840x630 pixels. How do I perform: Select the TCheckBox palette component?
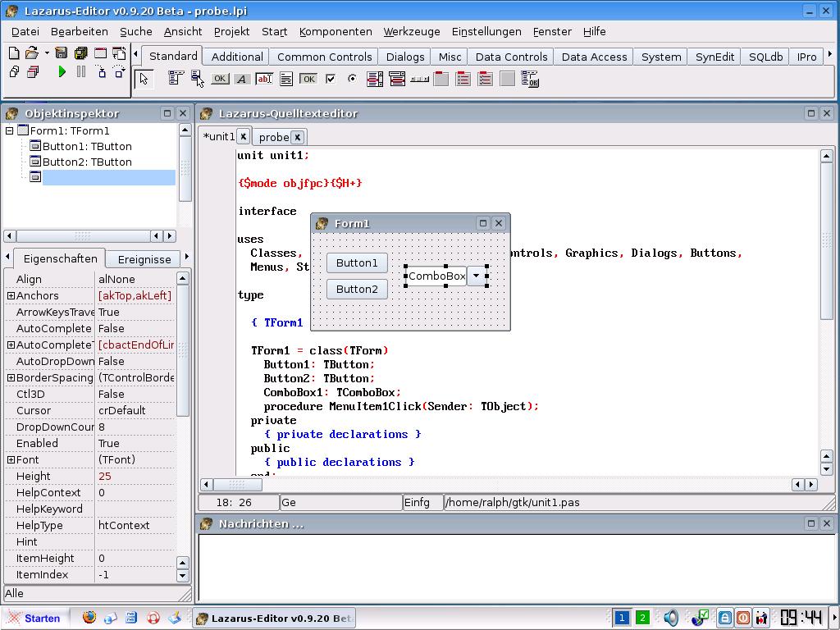coord(331,80)
